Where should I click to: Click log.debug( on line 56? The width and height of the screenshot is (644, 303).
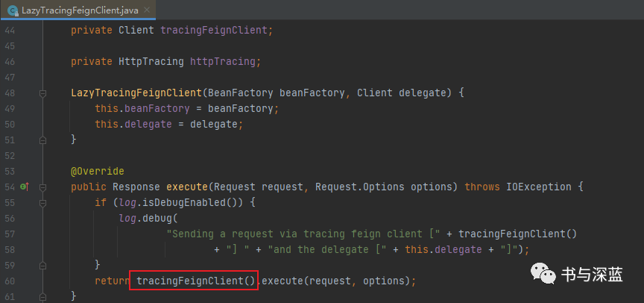148,219
